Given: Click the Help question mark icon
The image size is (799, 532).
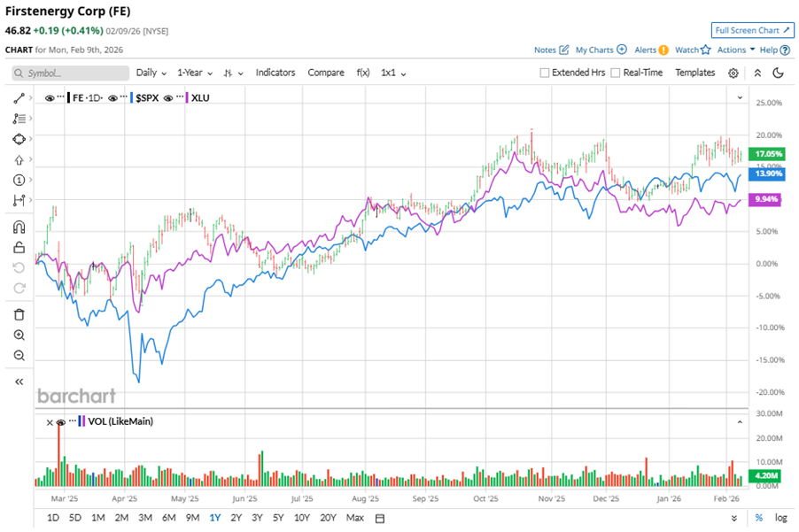Looking at the screenshot, I should 785,50.
